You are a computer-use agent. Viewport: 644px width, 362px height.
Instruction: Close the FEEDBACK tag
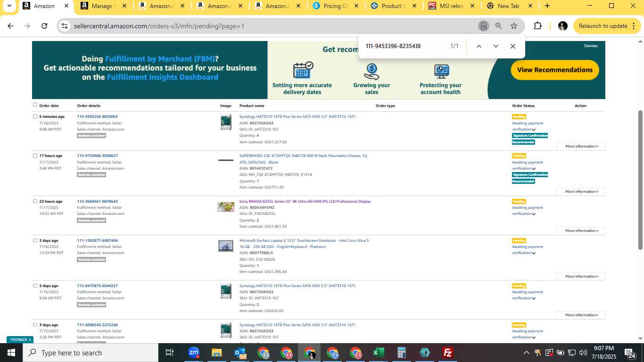[30, 339]
